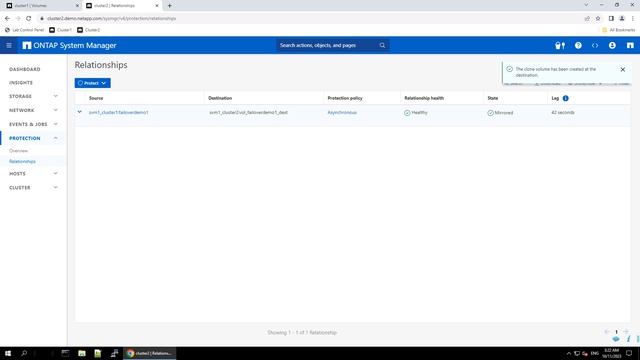The image size is (640, 360).
Task: Go to Insights in the sidebar
Action: [21, 83]
